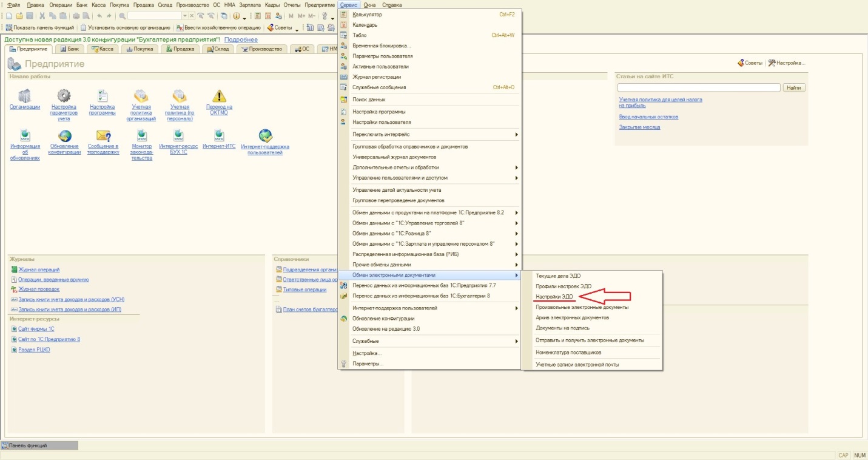Open the Организации icon in Начало работы
The width and height of the screenshot is (868, 460).
pyautogui.click(x=25, y=96)
